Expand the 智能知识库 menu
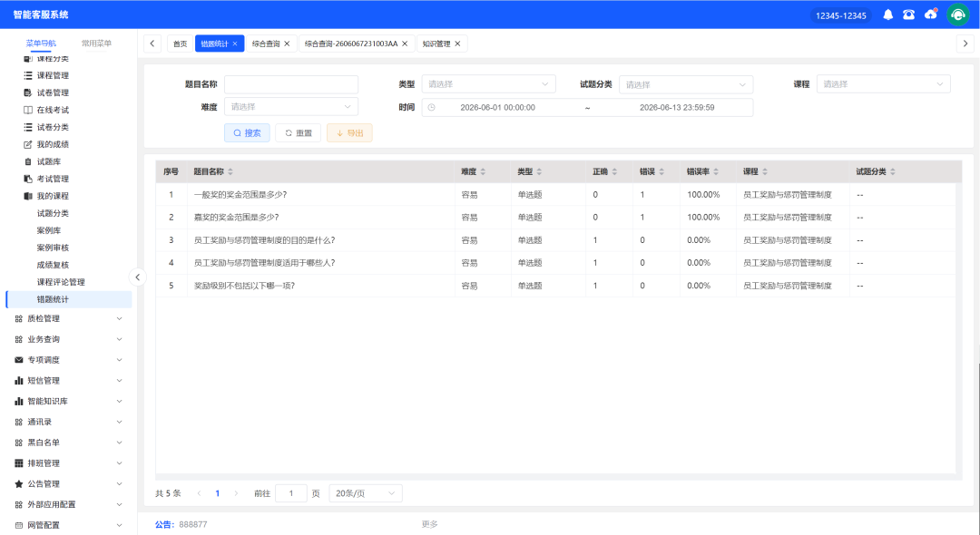980x535 pixels. (69, 402)
